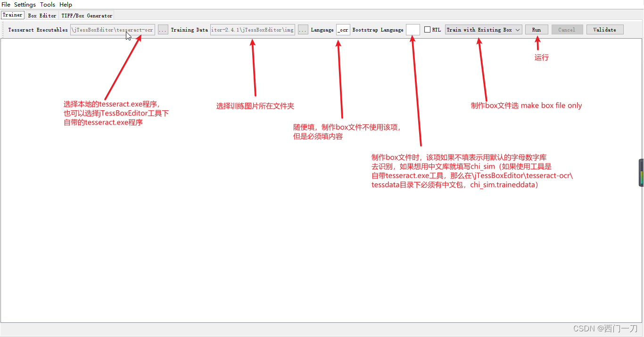
Task: Click the empty Bootstrap Language field
Action: coord(413,29)
